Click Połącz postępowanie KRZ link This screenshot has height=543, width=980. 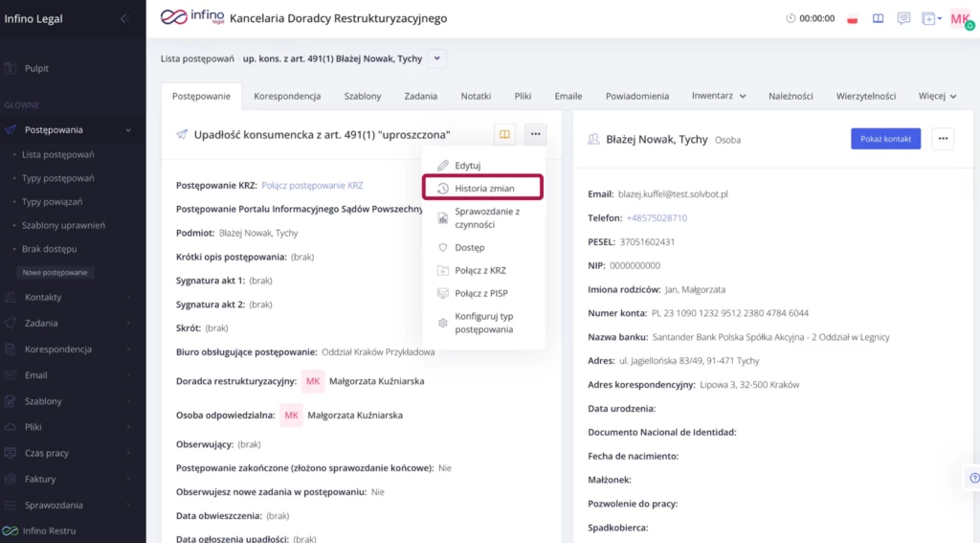(312, 185)
